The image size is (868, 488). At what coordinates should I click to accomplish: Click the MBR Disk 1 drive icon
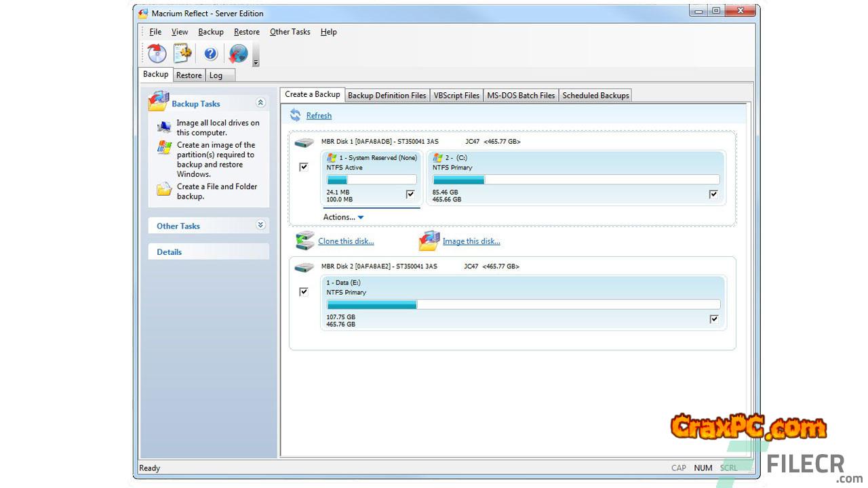[304, 142]
